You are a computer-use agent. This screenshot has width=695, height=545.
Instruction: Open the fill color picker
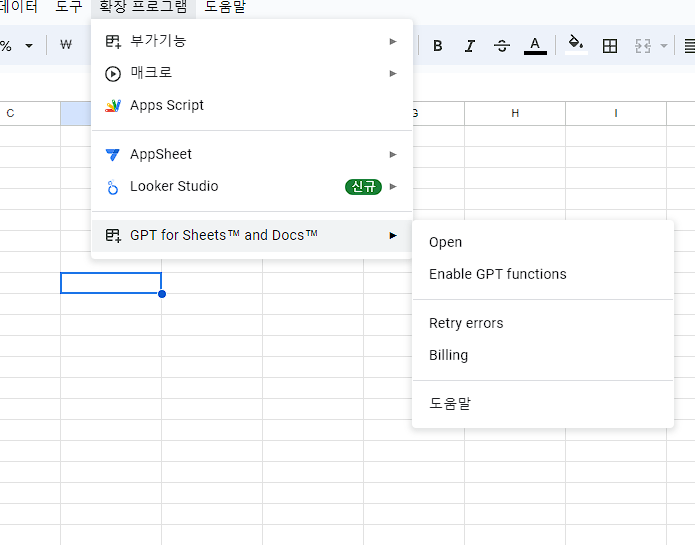click(576, 45)
